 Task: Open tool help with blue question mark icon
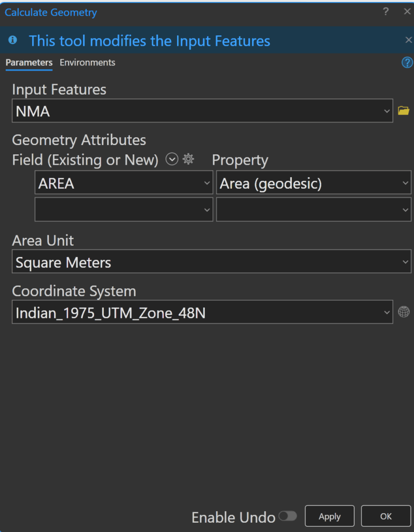[x=407, y=63]
